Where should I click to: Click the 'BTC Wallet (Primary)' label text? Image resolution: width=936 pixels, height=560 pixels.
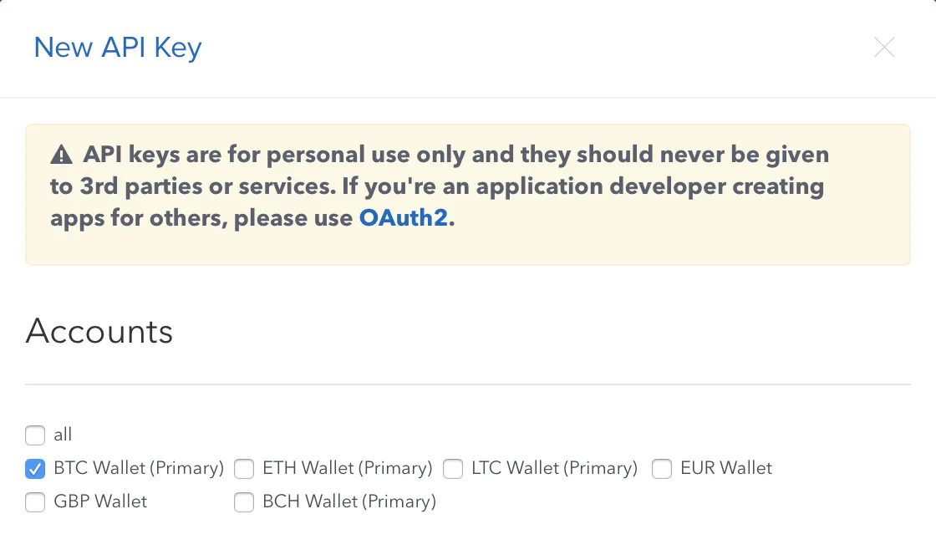tap(139, 468)
